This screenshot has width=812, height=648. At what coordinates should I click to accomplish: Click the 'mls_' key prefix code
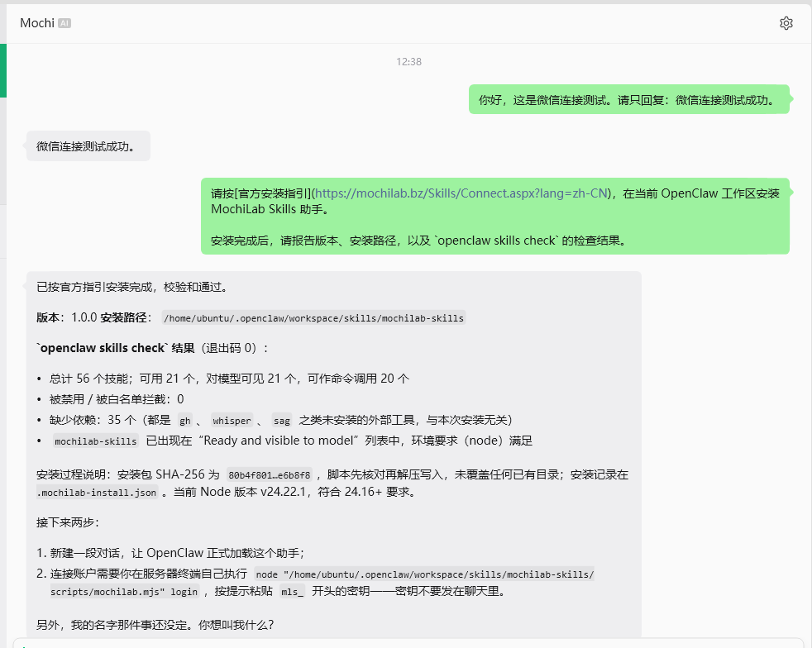pos(292,591)
